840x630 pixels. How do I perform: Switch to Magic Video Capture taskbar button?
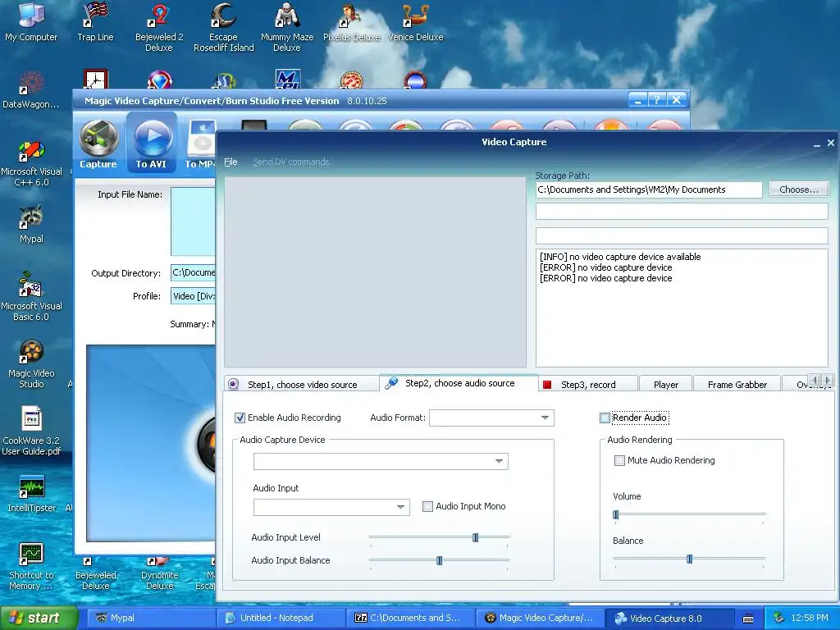tap(541, 618)
